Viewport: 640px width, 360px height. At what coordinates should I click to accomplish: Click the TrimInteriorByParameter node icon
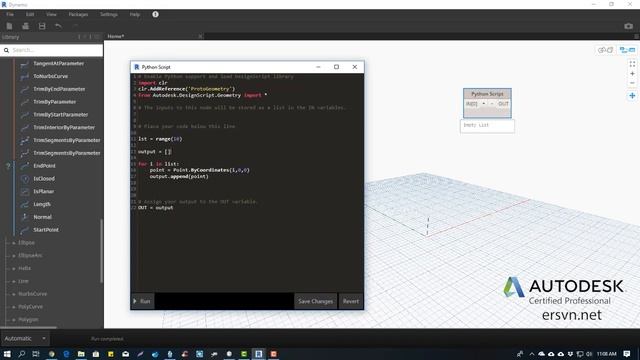tap(24, 127)
